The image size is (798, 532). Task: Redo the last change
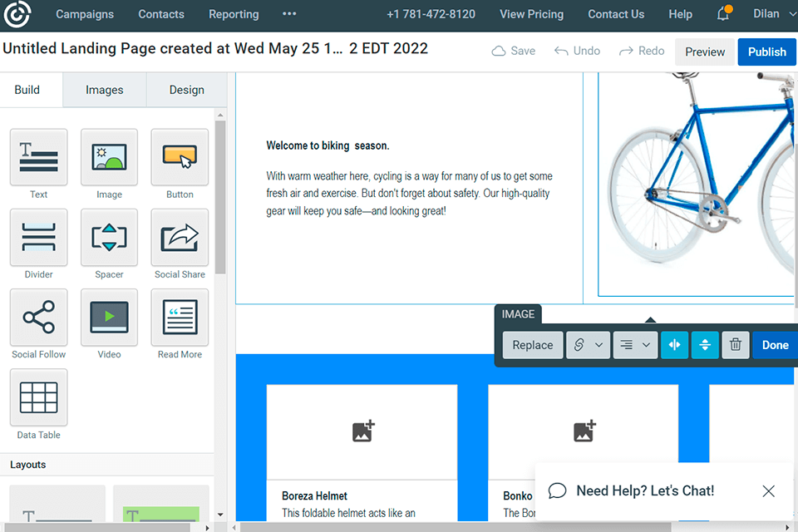pos(642,51)
